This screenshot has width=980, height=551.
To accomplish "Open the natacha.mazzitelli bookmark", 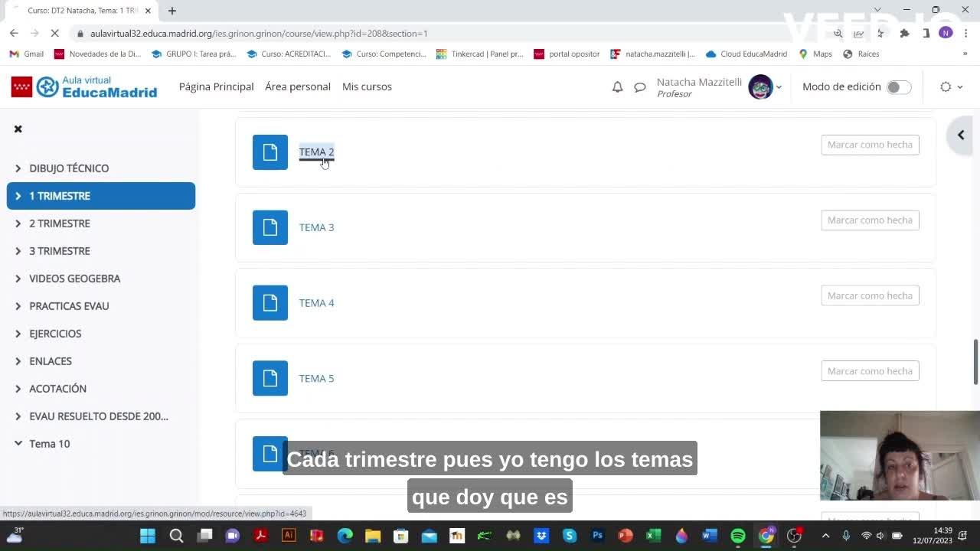I will tap(653, 54).
